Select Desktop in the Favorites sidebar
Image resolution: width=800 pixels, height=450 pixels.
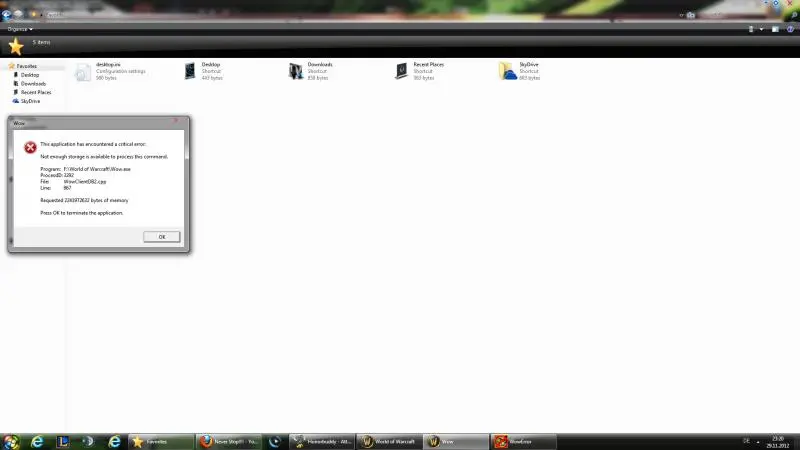30,75
